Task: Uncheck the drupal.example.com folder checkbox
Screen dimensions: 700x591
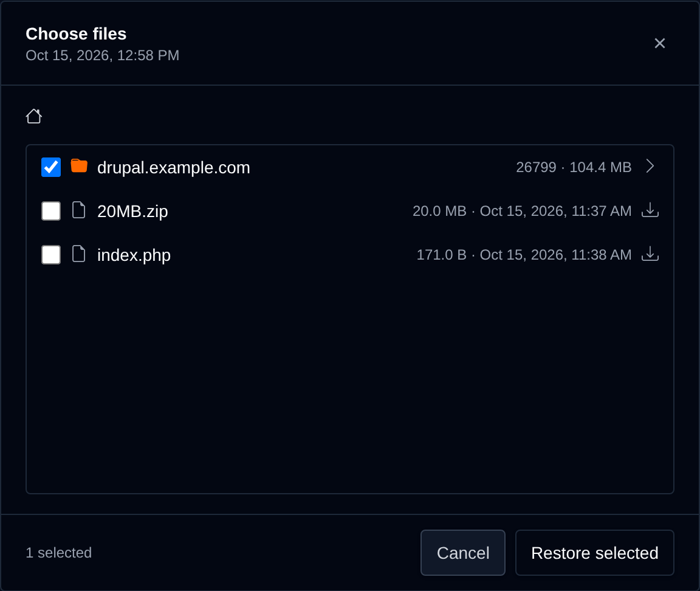Action: tap(51, 167)
